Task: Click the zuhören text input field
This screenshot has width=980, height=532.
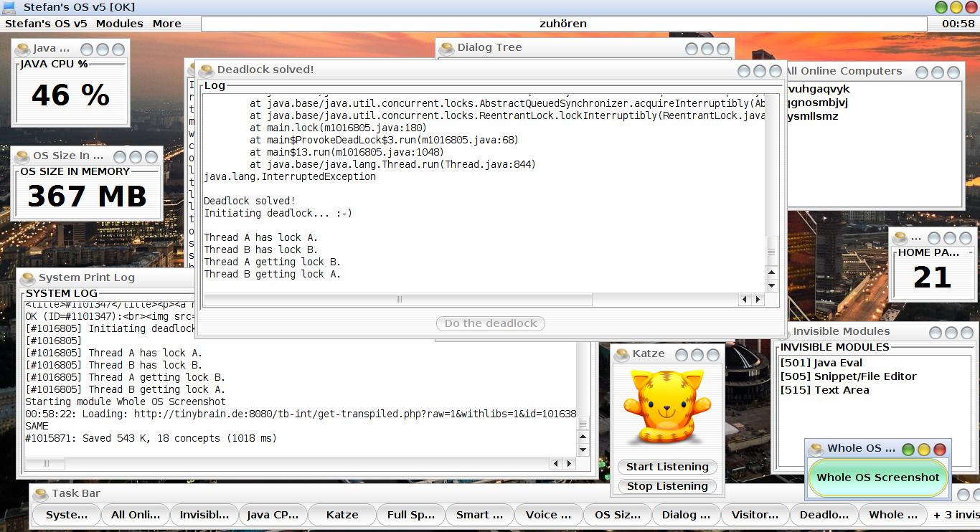Action: click(x=563, y=24)
